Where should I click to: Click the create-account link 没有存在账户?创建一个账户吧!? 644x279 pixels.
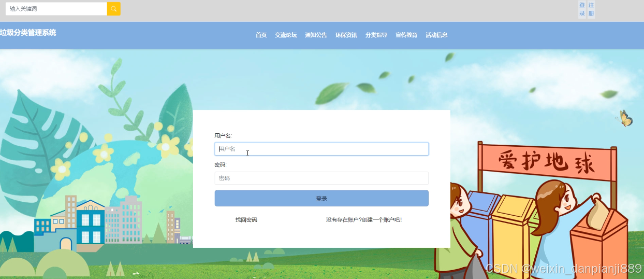(364, 220)
